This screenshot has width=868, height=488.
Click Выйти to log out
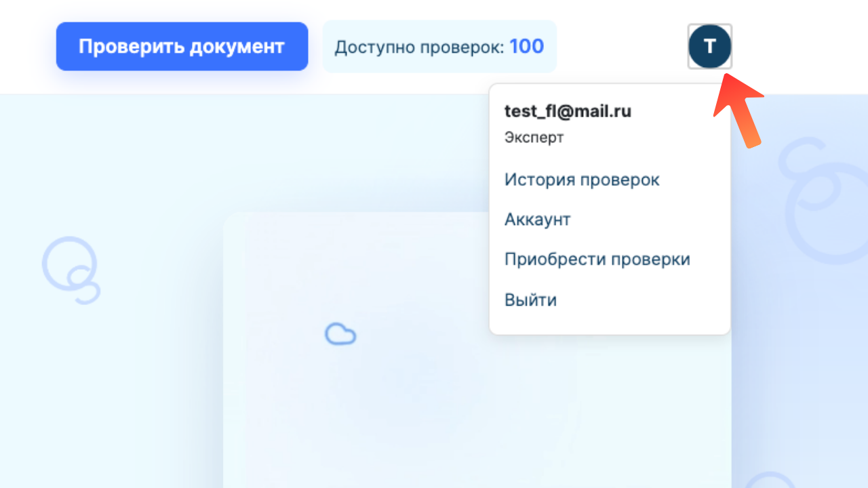click(x=530, y=300)
